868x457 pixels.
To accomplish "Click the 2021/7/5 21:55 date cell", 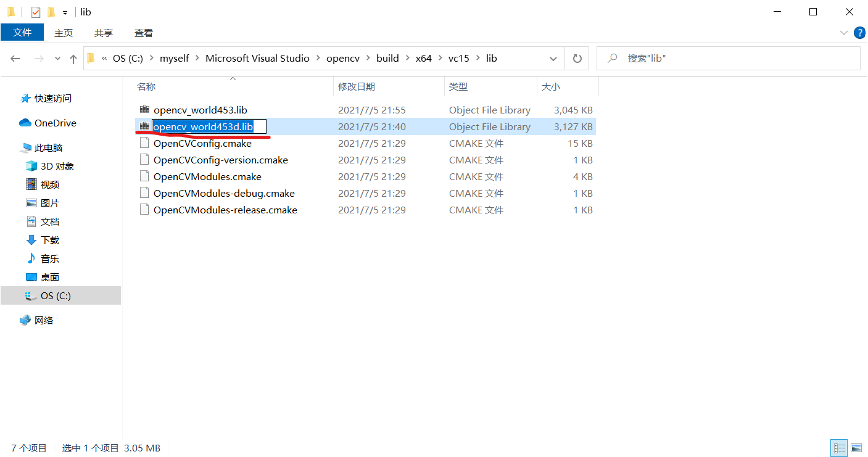I will [372, 110].
